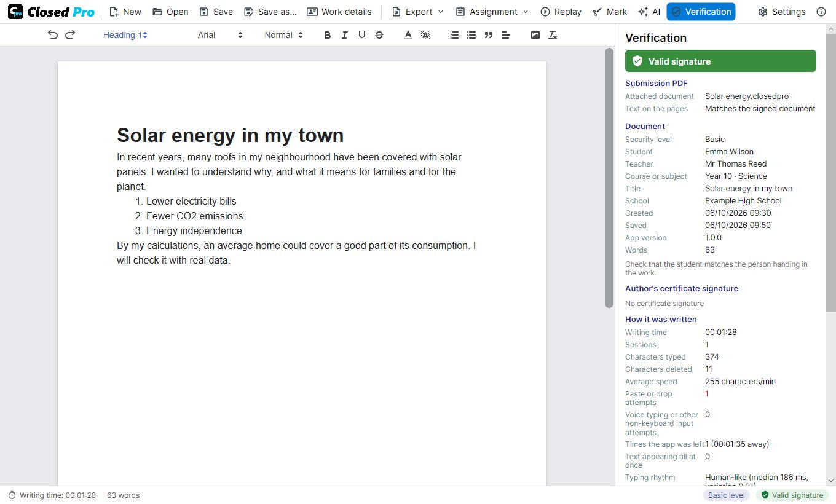Toggle underline formatting
Image resolution: width=836 pixels, height=504 pixels.
click(362, 35)
